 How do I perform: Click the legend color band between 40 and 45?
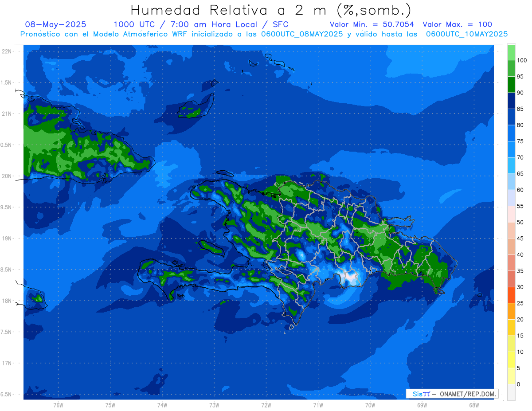click(x=511, y=246)
